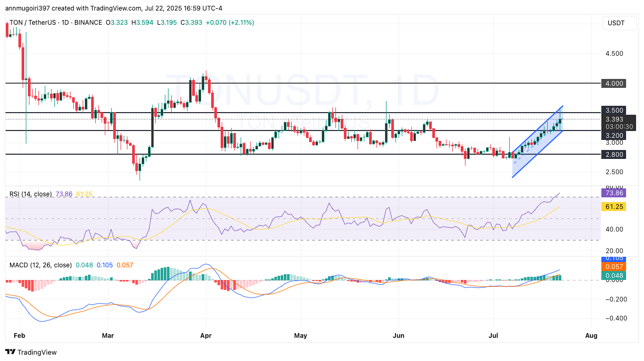The height and width of the screenshot is (361, 644).
Task: Click the green 0.048 MACD axis label
Action: click(615, 275)
